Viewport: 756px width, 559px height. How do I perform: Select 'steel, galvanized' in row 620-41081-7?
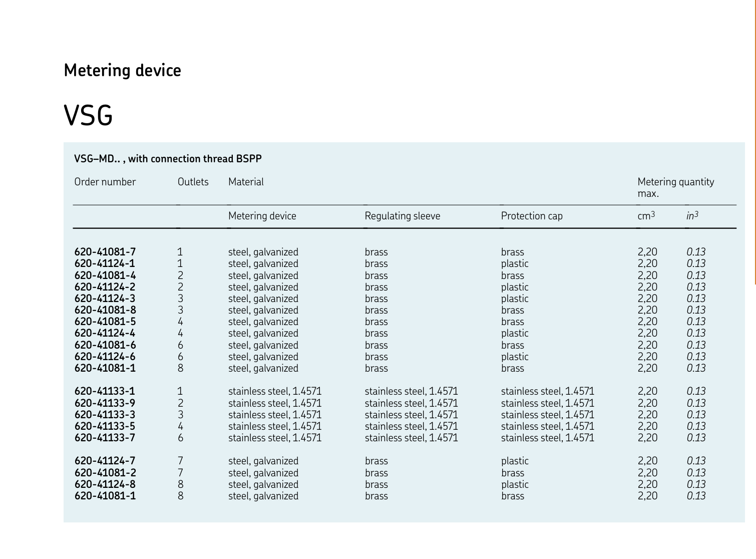pyautogui.click(x=263, y=252)
